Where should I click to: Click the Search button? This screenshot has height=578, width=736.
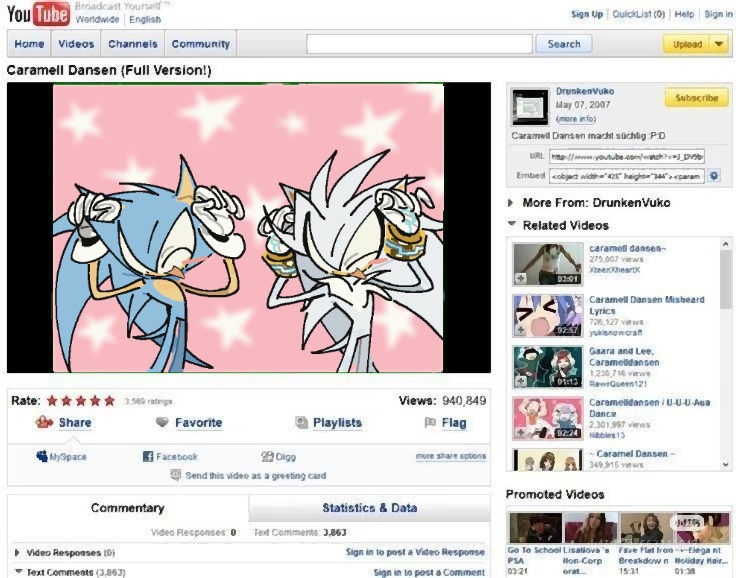point(564,44)
